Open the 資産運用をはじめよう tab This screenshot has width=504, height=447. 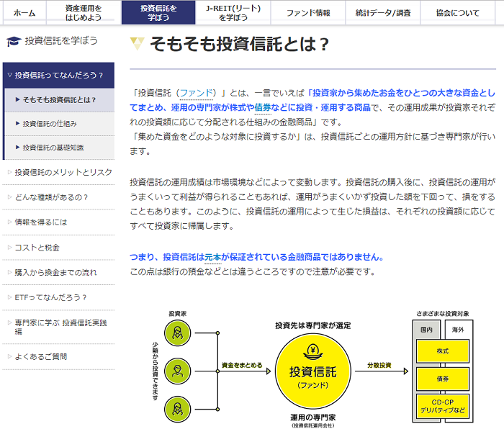[x=84, y=13]
